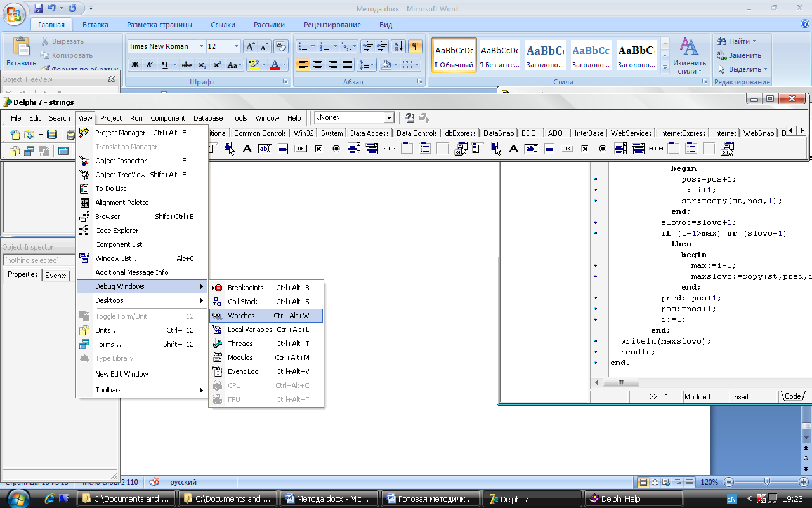
Task: Toggle Underline (Ч) formatting
Action: coord(165,65)
